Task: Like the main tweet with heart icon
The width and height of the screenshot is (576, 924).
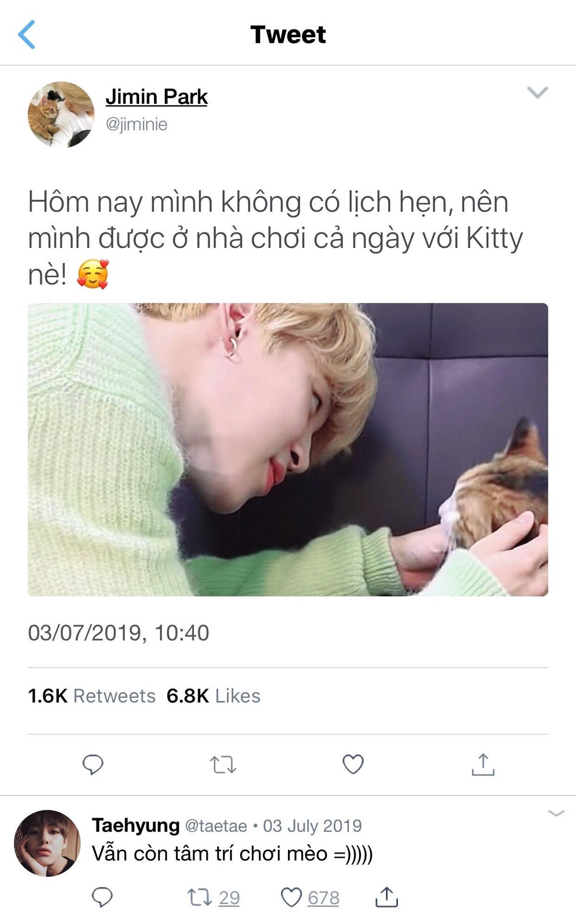Action: coord(353,764)
